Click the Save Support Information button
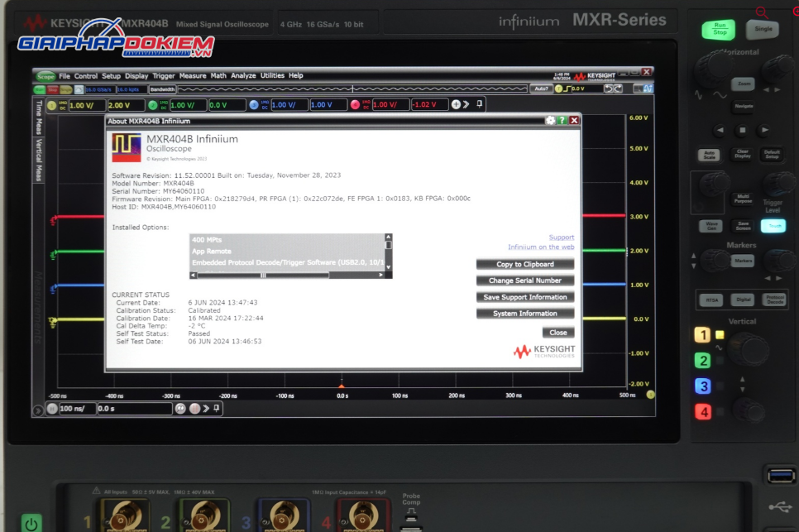Viewport: 799px width, 532px height. [525, 297]
